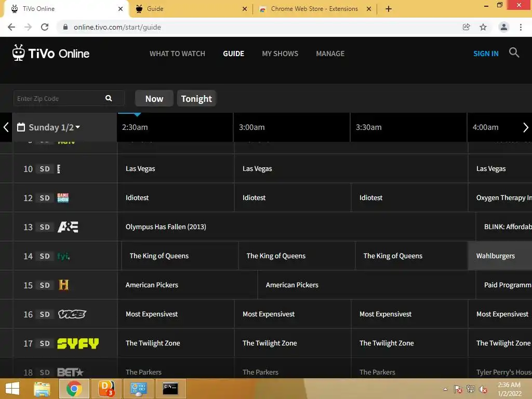532x399 pixels.
Task: Open Action Center flag icon
Action: (458, 389)
